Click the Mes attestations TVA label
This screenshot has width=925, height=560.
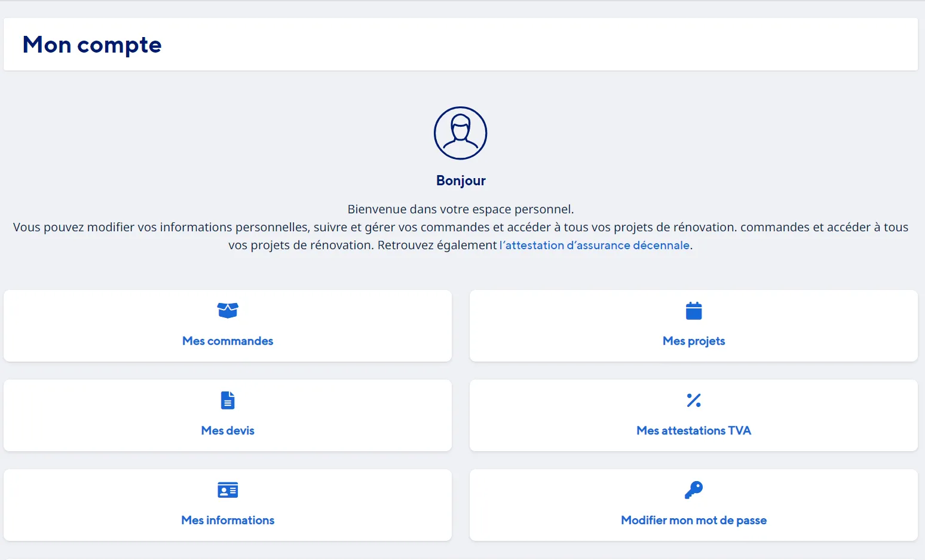click(693, 430)
